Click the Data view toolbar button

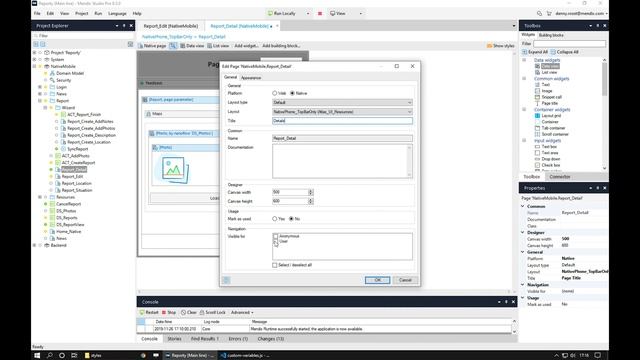click(x=192, y=46)
